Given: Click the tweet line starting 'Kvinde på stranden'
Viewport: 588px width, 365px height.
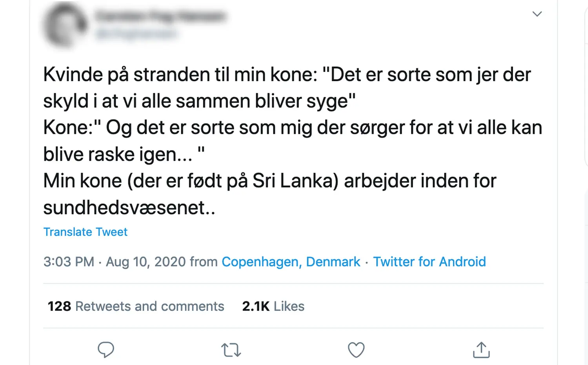Looking at the screenshot, I should click(287, 75).
